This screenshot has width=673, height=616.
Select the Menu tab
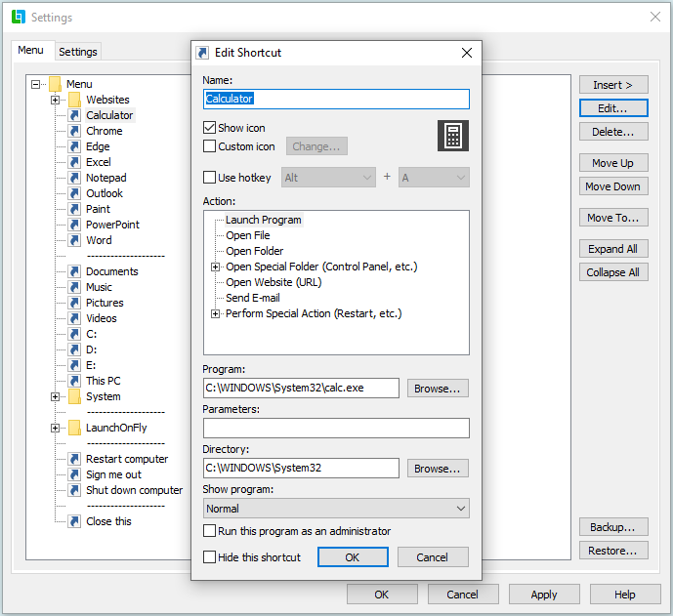pos(30,50)
